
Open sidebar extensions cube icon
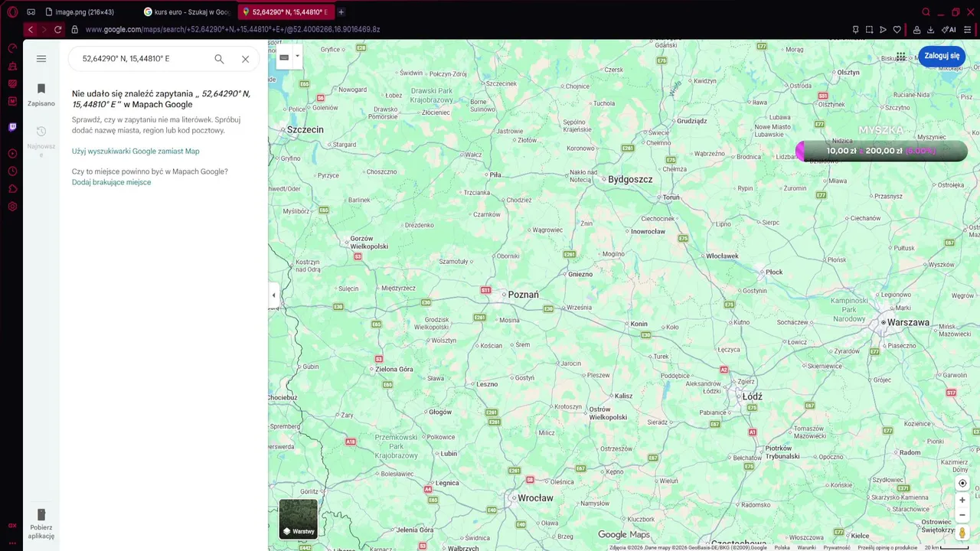coord(12,189)
